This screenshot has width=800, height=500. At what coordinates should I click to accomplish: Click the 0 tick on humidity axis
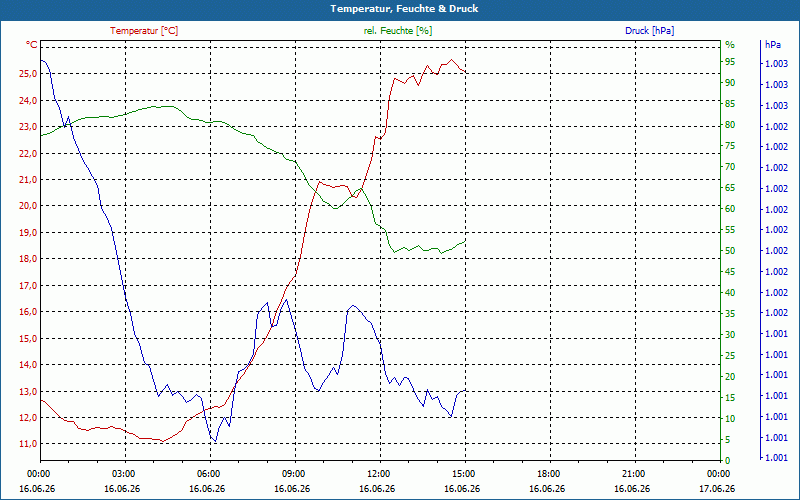(x=728, y=461)
